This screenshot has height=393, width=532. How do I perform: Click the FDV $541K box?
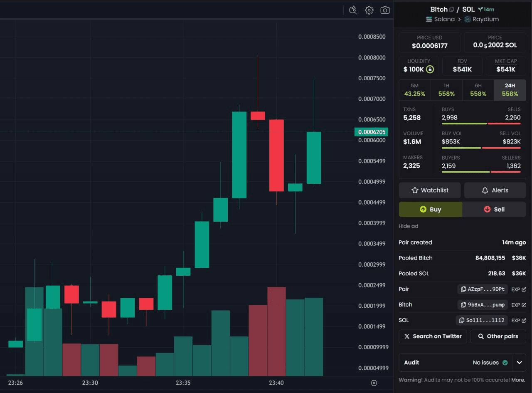click(x=462, y=66)
